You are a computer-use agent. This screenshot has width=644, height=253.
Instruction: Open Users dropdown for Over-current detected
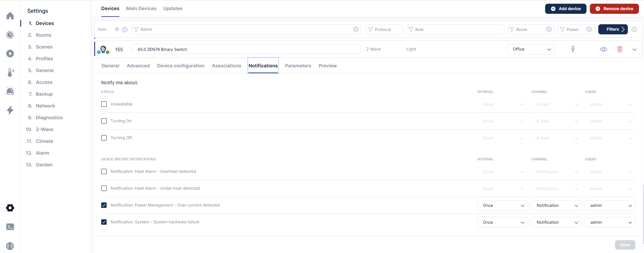point(610,205)
